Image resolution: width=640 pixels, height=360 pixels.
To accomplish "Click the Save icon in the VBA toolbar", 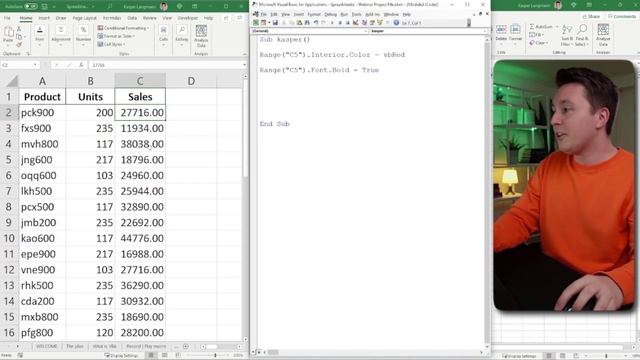I will pos(275,22).
